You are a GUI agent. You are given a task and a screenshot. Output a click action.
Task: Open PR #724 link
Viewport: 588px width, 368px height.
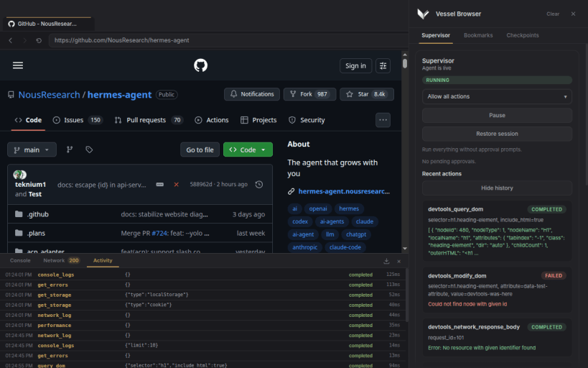[x=159, y=233]
